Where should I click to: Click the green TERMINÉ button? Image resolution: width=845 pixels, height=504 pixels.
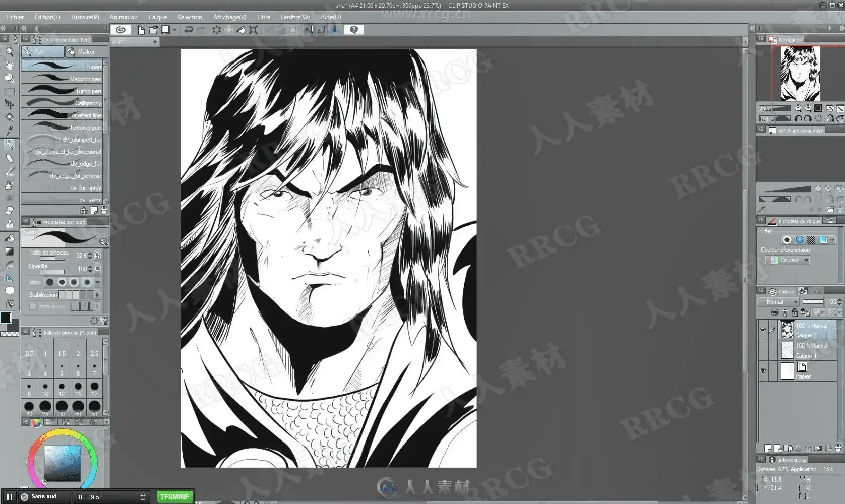[174, 497]
